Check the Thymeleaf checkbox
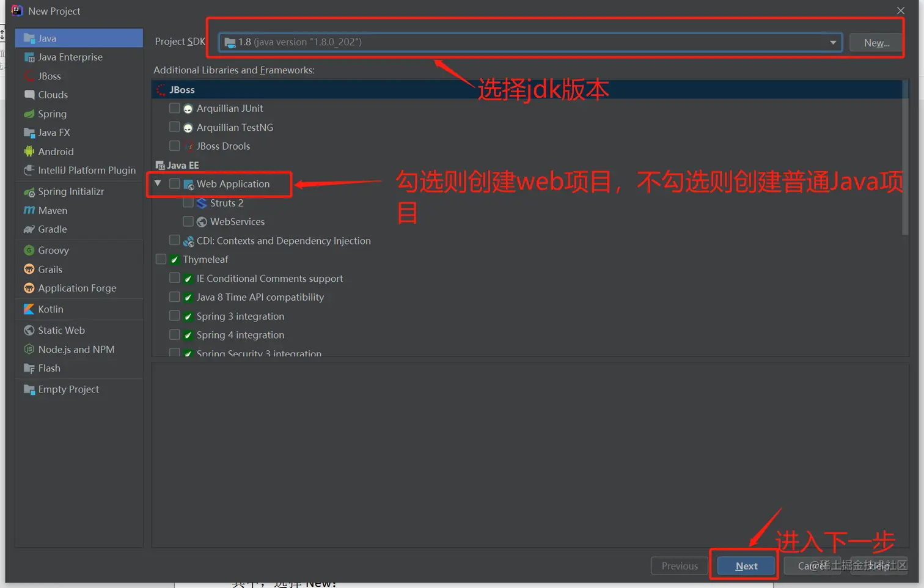The image size is (924, 588). [x=161, y=259]
